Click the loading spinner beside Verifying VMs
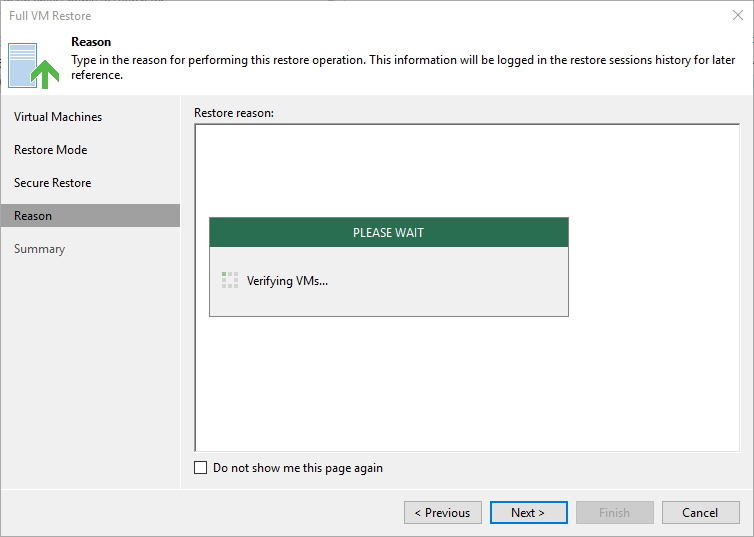This screenshot has width=754, height=537. (x=230, y=280)
